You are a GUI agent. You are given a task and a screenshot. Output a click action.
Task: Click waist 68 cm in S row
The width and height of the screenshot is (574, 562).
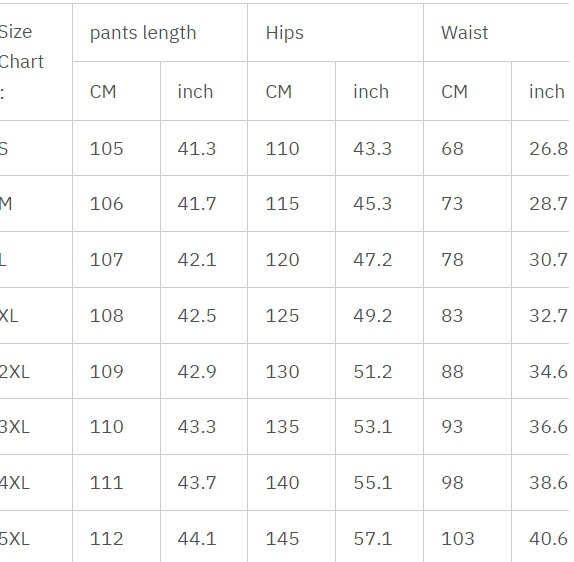click(452, 149)
